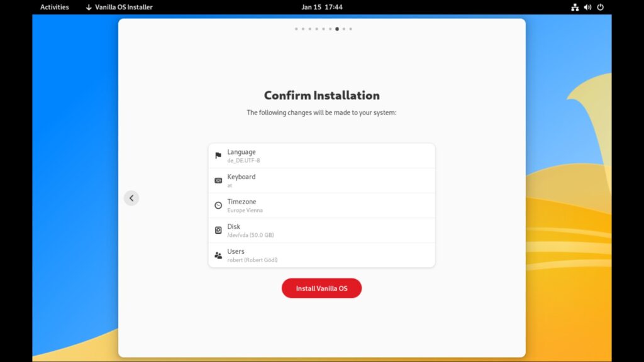This screenshot has width=644, height=362.
Task: Select the Timezone label text
Action: 241,202
